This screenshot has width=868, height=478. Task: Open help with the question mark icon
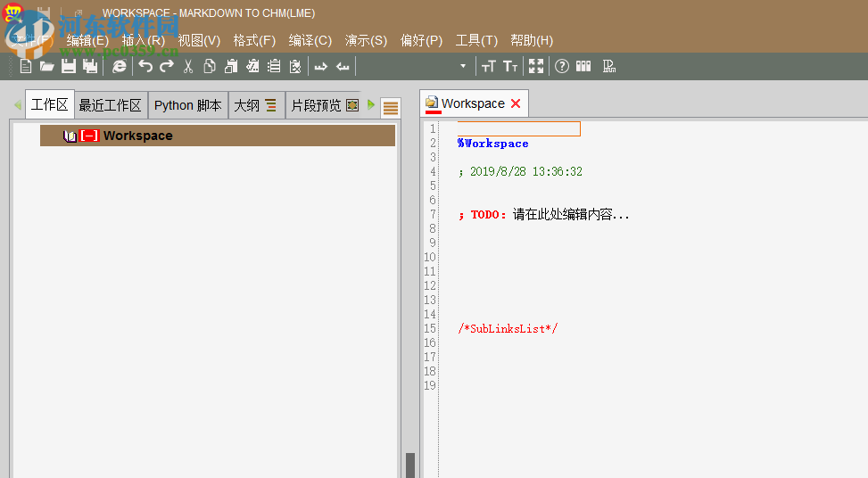[562, 66]
